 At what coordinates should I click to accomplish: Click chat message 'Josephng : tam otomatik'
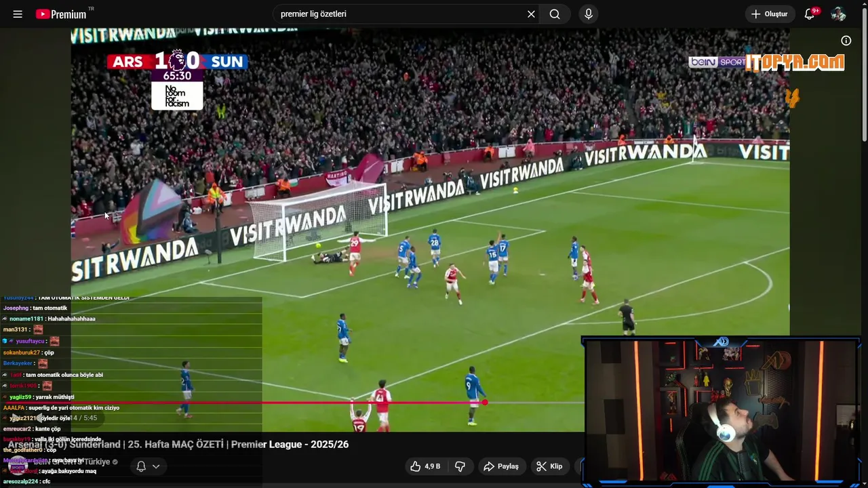coord(35,308)
